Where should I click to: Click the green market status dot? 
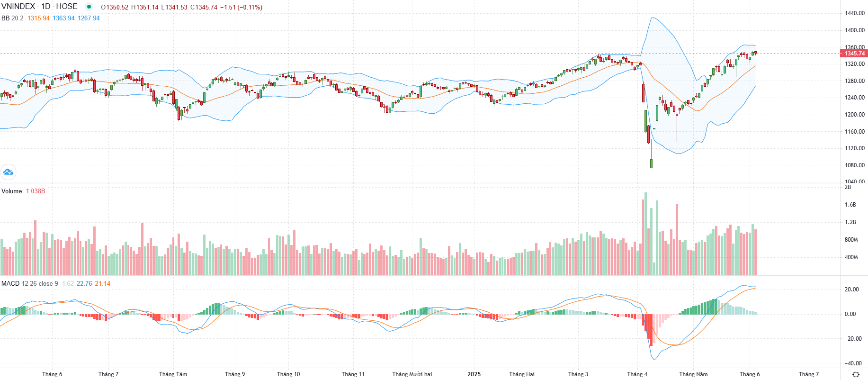89,7
